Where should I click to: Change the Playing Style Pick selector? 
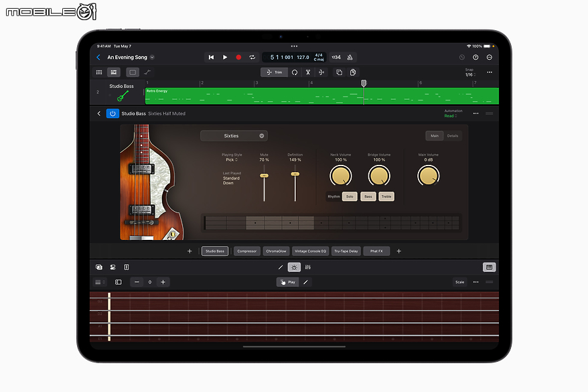coord(231,159)
